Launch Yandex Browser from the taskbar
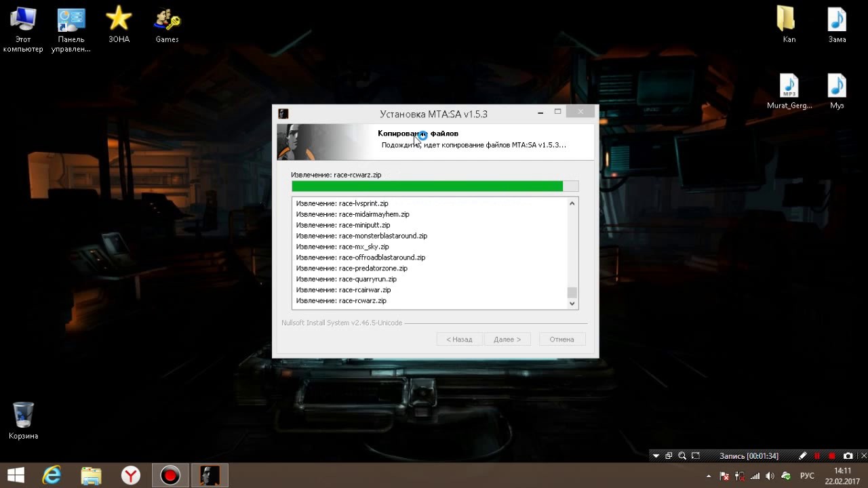The height and width of the screenshot is (488, 868). click(131, 475)
